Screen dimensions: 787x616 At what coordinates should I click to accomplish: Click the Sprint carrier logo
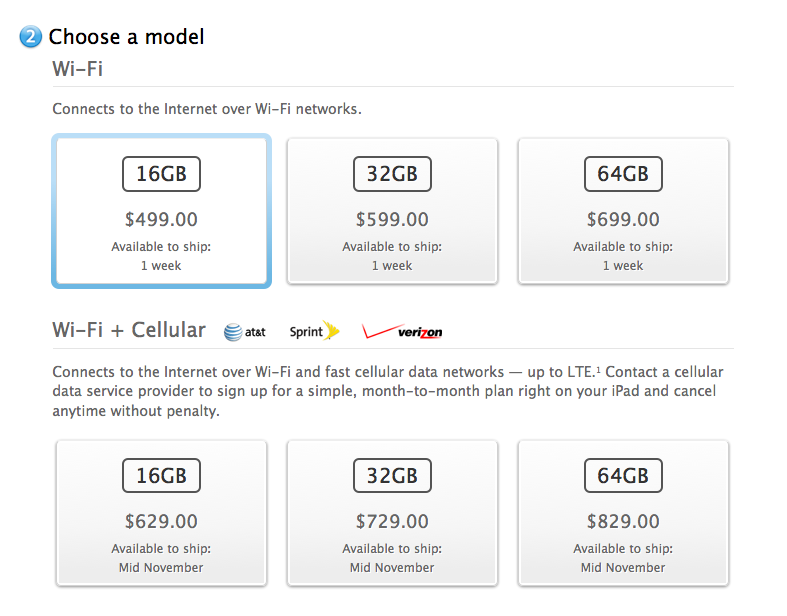click(314, 331)
